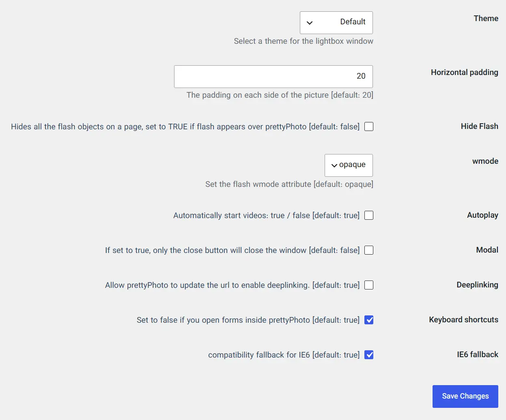
Task: Click the IE6 fallback label
Action: pos(478,355)
